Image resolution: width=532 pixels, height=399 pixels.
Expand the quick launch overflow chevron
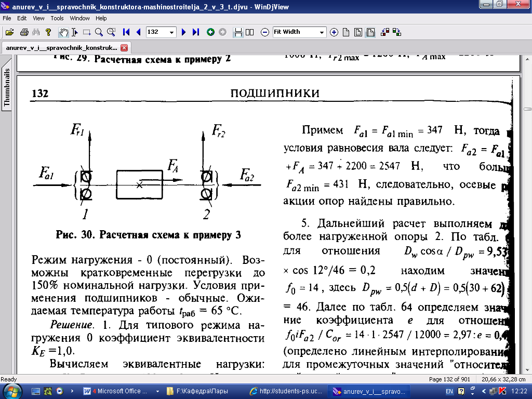click(x=72, y=391)
